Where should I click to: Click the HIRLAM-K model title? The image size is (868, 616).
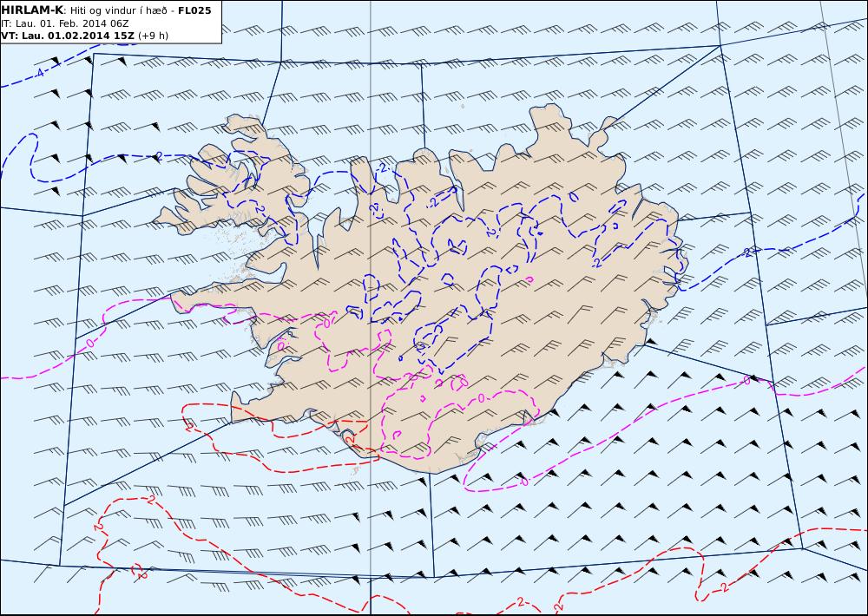point(32,10)
